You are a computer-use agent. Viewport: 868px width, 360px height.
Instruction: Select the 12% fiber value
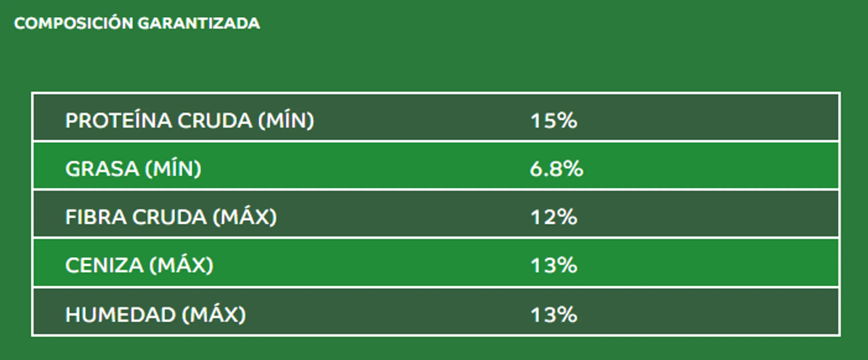(554, 217)
